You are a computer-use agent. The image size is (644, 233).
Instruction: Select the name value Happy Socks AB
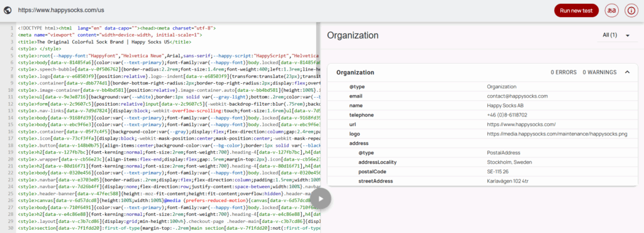click(x=505, y=106)
